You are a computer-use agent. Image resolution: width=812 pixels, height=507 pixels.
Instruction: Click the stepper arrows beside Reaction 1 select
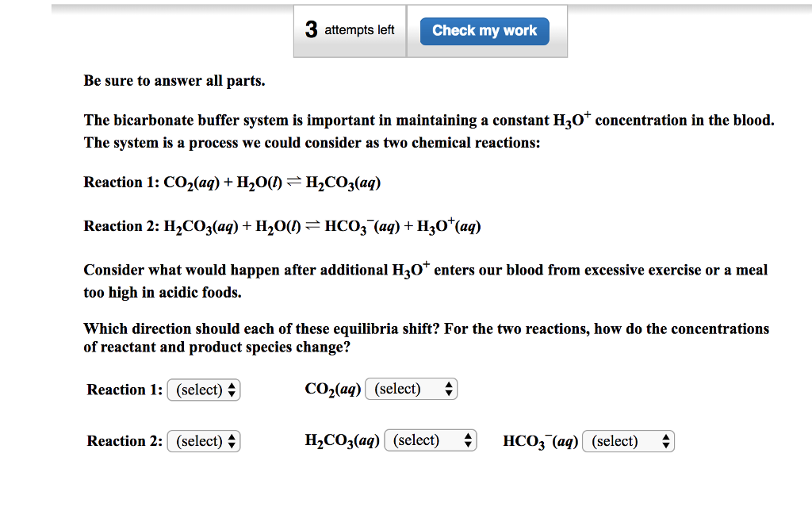click(232, 390)
